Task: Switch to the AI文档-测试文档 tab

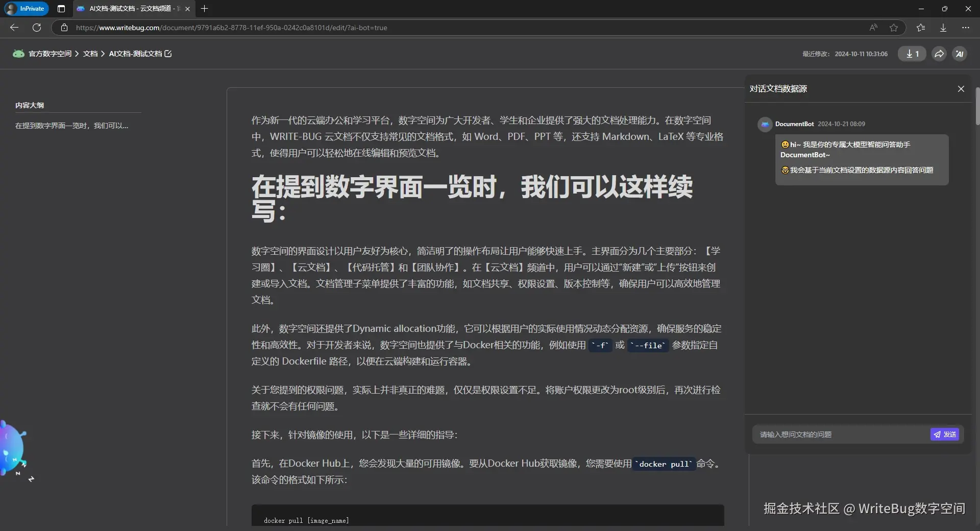Action: click(128, 9)
